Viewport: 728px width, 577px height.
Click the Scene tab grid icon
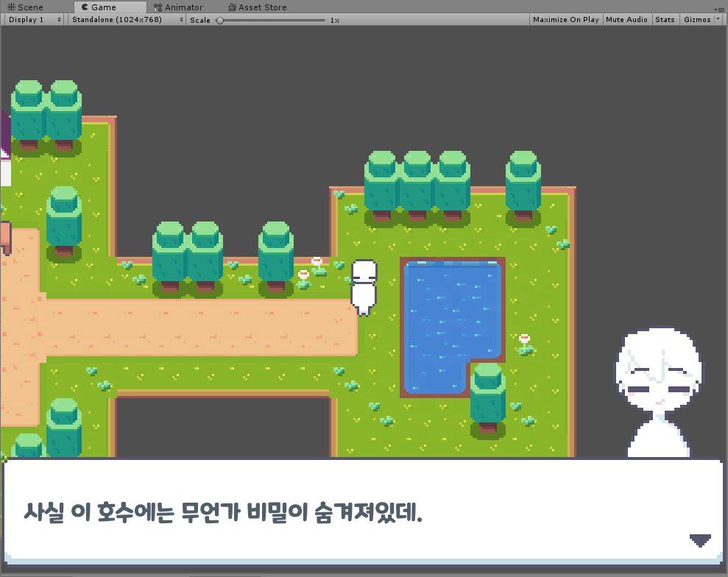pos(11,7)
